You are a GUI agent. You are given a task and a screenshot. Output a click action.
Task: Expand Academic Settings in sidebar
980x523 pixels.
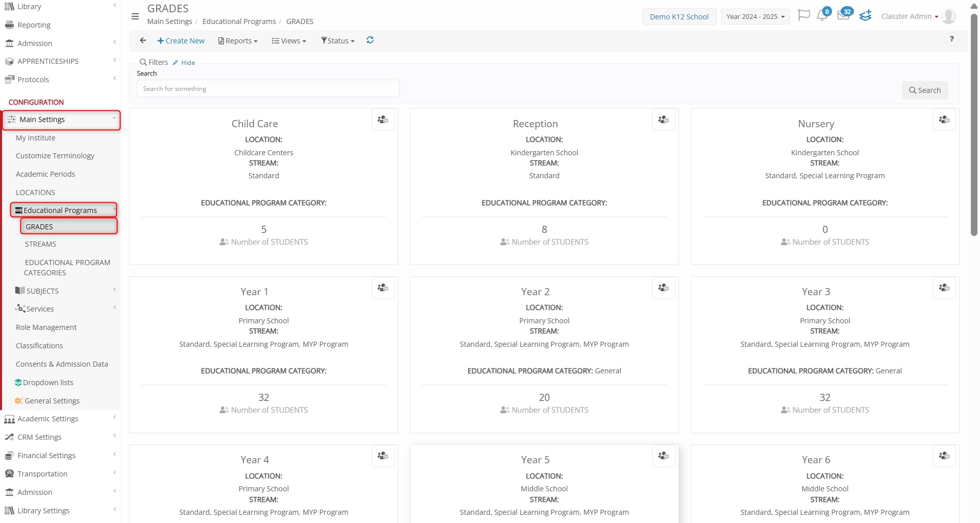click(x=60, y=419)
